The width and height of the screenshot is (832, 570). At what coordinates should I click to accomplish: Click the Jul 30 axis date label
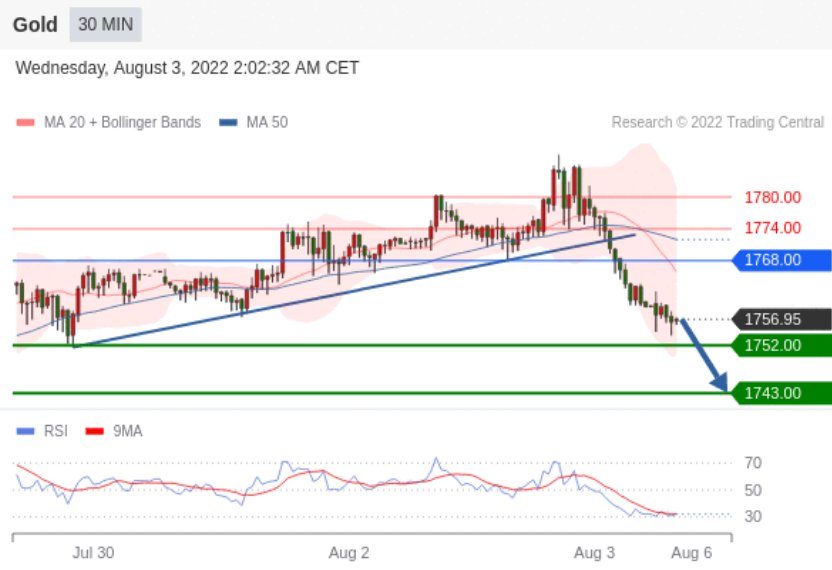pos(93,553)
